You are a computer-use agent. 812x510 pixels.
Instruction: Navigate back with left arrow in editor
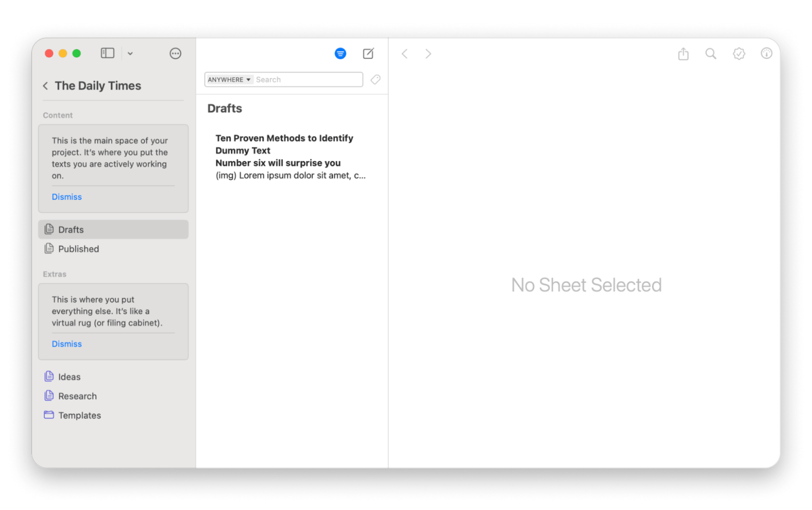[x=404, y=54]
